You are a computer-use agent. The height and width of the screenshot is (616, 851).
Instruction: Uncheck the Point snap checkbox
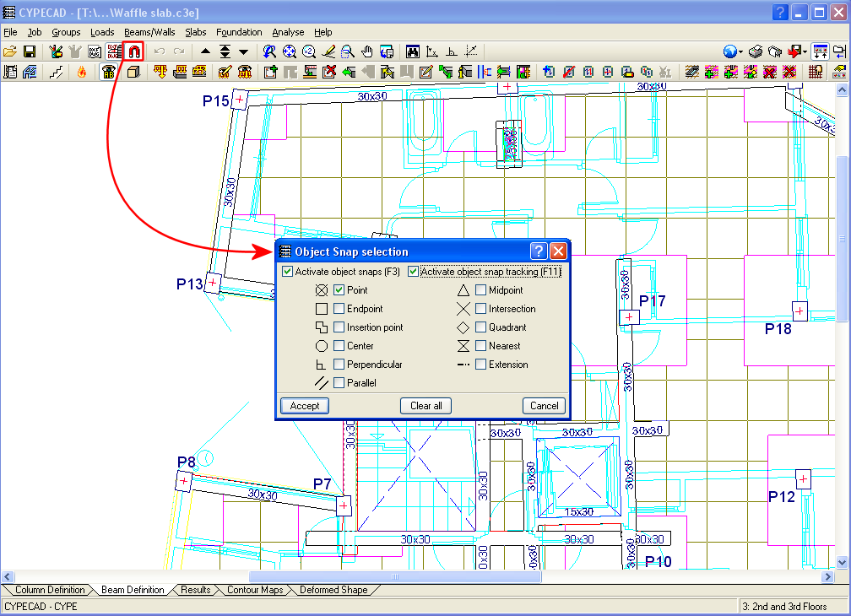[339, 290]
